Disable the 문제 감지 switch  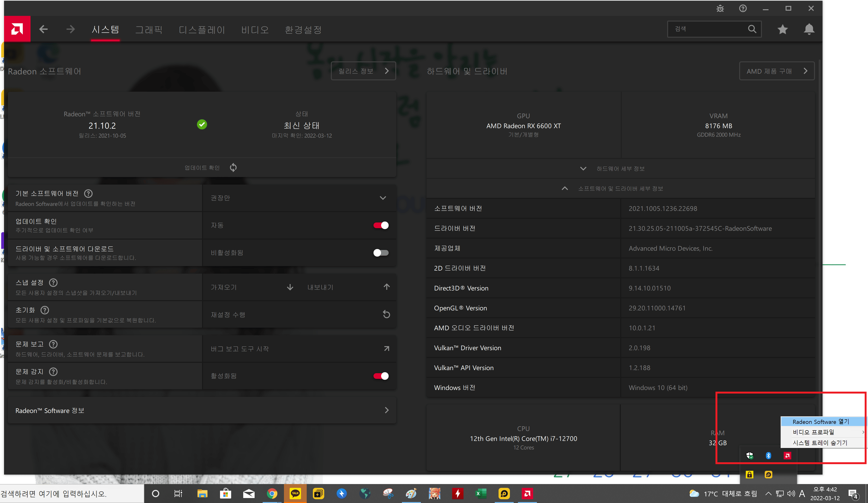[x=381, y=376]
